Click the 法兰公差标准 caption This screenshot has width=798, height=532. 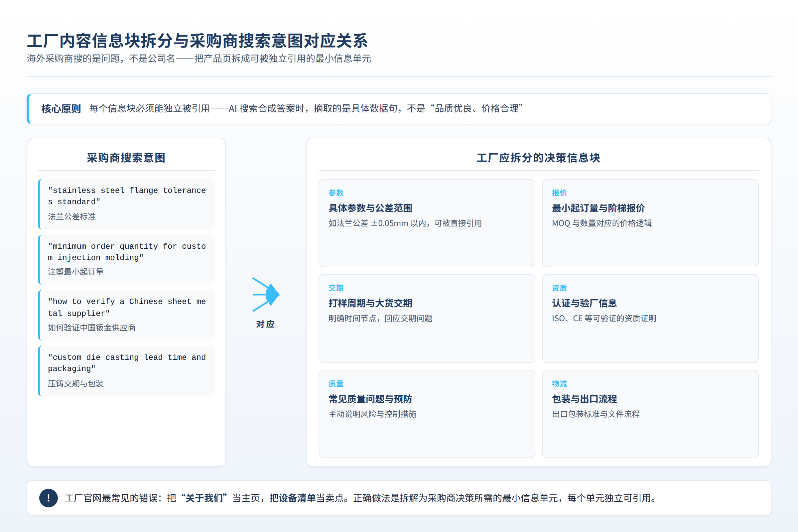point(71,216)
